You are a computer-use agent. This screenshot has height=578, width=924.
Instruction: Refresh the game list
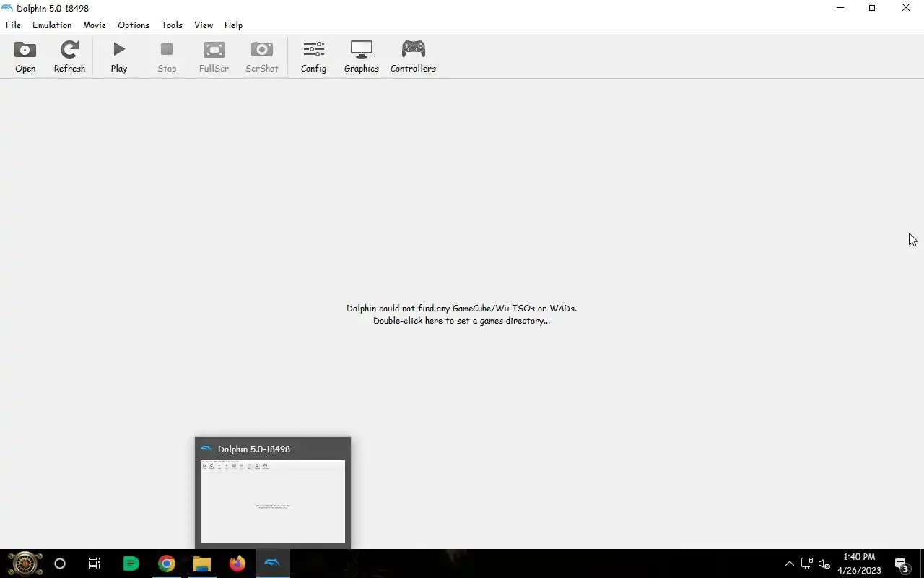click(x=69, y=57)
